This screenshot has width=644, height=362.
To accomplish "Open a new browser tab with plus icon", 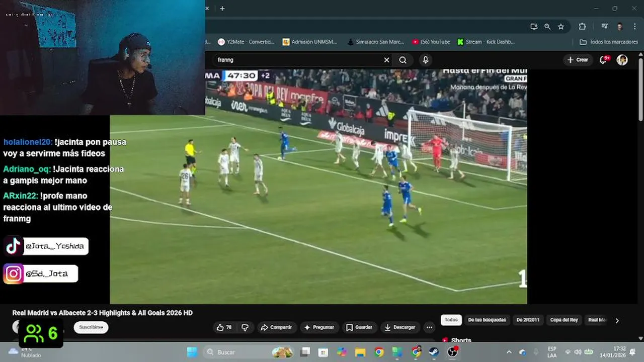I will pyautogui.click(x=222, y=8).
